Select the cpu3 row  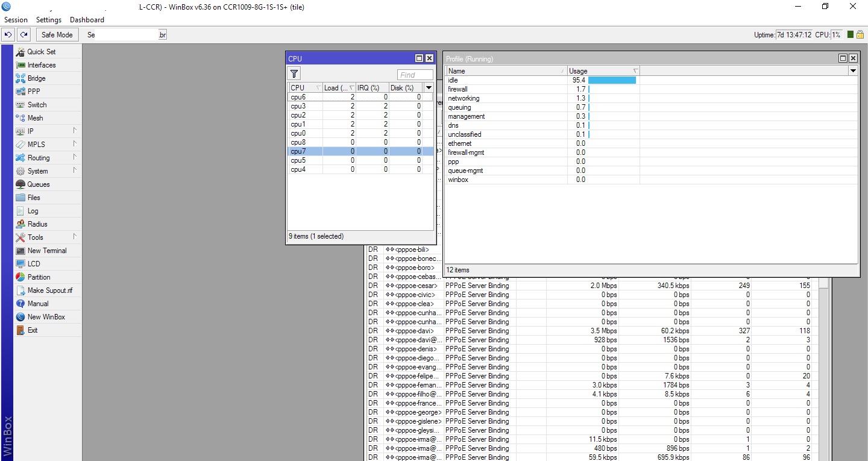(x=360, y=106)
